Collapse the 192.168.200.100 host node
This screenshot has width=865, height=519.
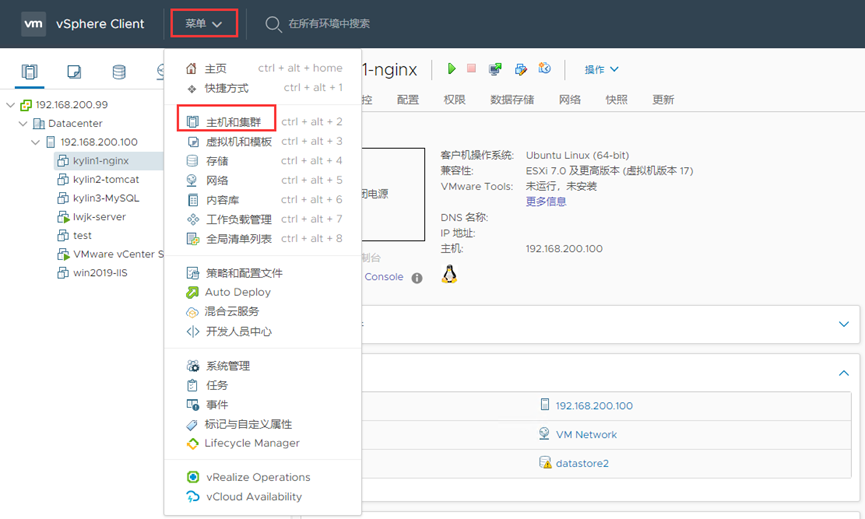tap(35, 142)
